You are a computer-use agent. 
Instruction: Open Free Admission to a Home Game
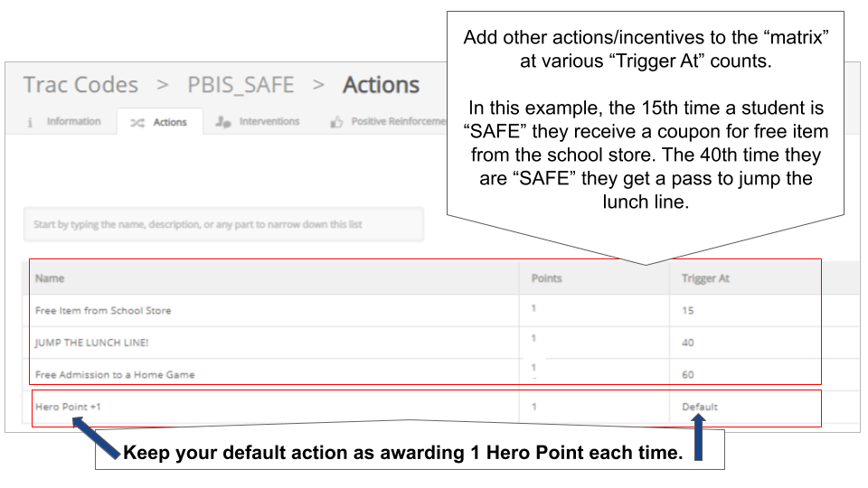point(115,374)
